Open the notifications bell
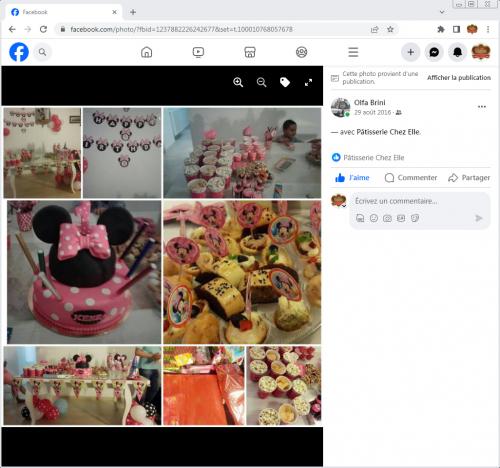The image size is (500, 468). (457, 52)
